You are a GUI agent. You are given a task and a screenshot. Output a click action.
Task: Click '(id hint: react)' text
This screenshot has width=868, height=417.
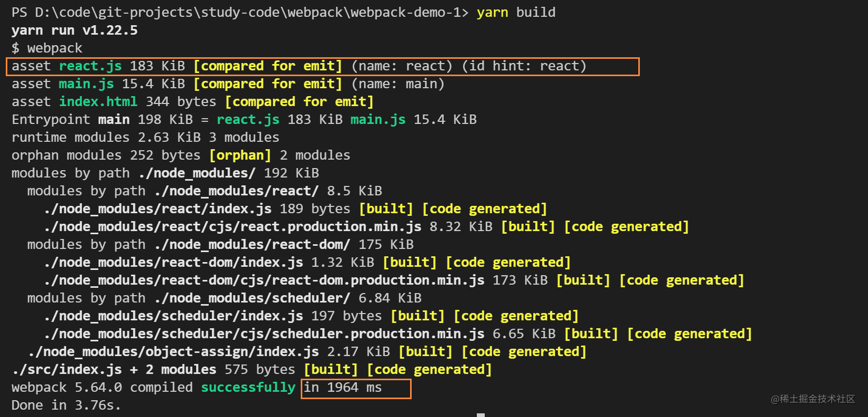[x=524, y=66]
